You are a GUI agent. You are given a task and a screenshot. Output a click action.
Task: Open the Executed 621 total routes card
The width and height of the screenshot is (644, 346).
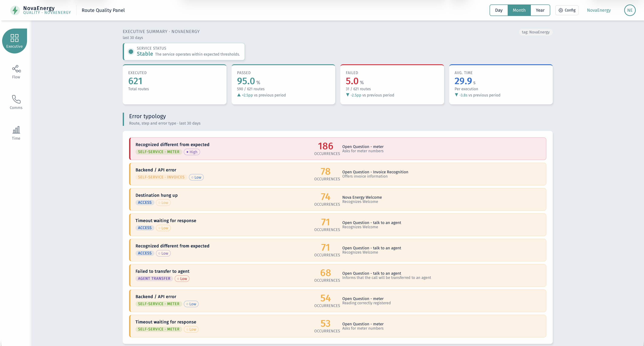point(174,84)
